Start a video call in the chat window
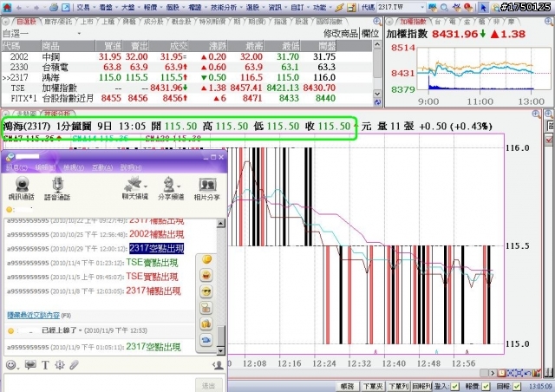Viewport: 555px width, 392px height. tap(22, 188)
